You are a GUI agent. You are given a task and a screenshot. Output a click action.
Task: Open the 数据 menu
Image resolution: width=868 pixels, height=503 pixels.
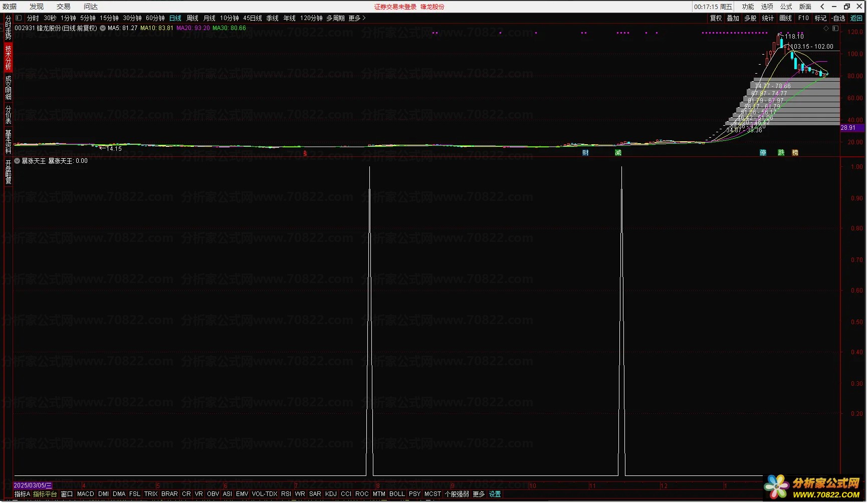click(x=10, y=7)
